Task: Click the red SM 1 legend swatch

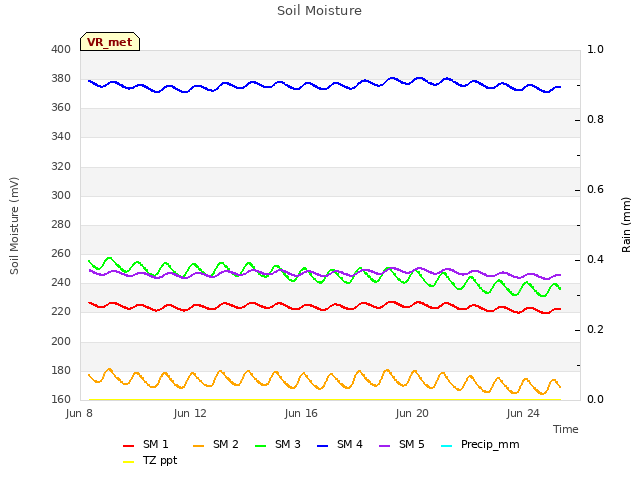Action: (x=129, y=446)
